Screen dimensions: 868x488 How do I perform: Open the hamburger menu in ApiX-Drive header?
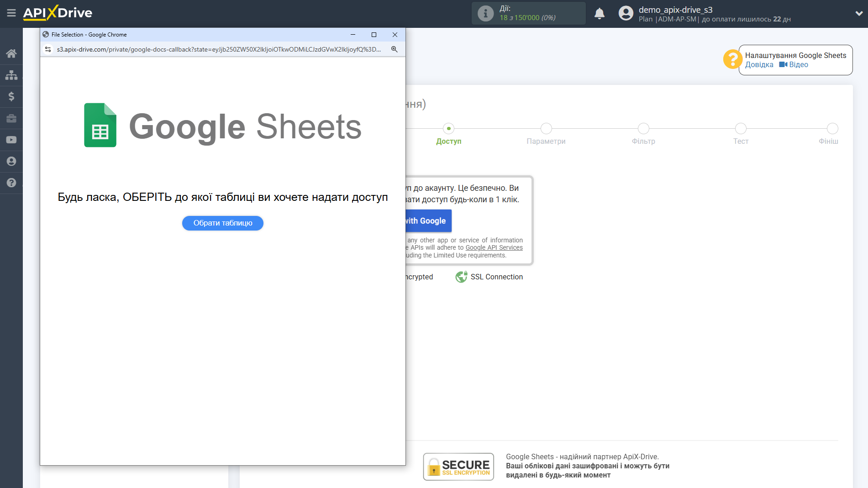click(x=11, y=13)
